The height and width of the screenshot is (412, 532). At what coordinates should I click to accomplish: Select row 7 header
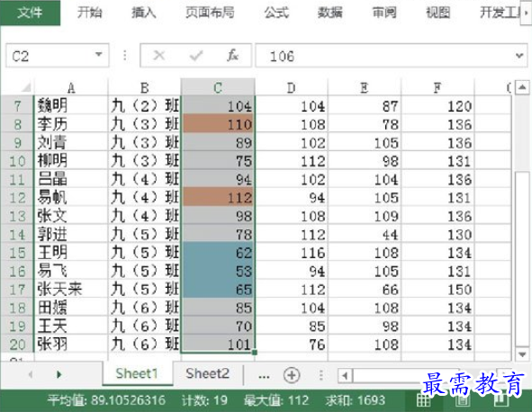[17, 106]
